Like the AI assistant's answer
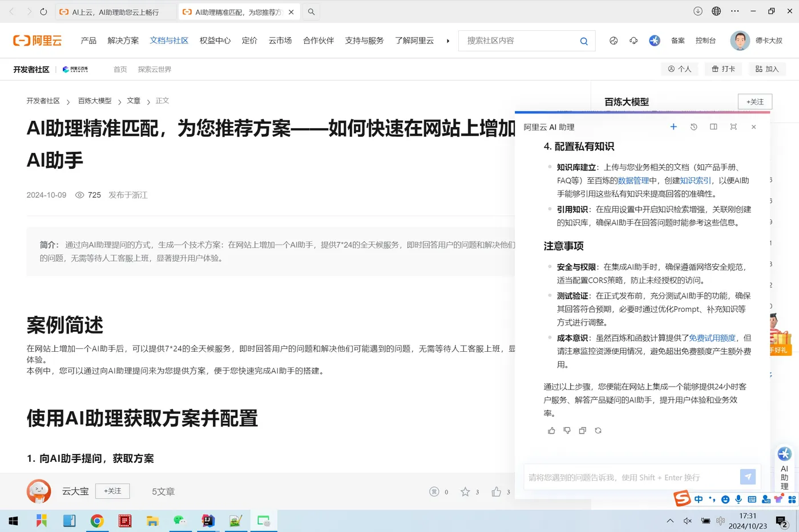Image resolution: width=799 pixels, height=532 pixels. tap(551, 431)
